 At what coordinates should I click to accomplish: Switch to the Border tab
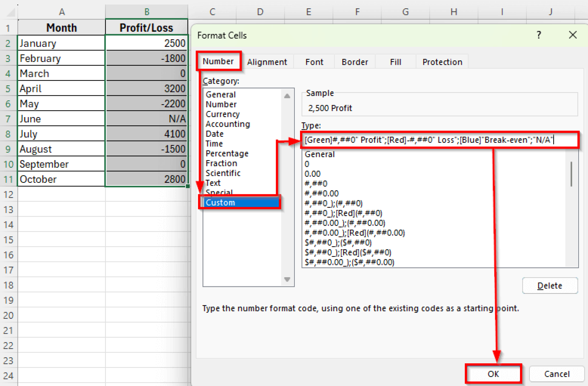(355, 61)
